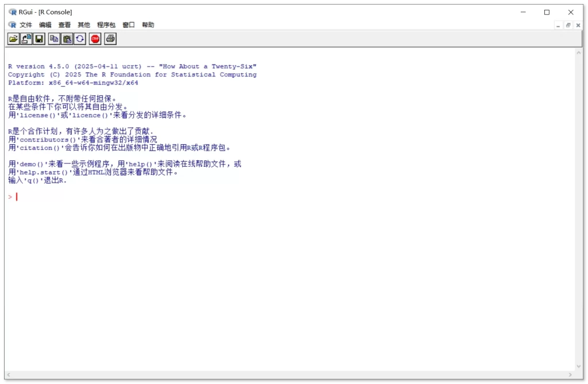
Task: Expand the 窗口 menu
Action: (x=129, y=25)
